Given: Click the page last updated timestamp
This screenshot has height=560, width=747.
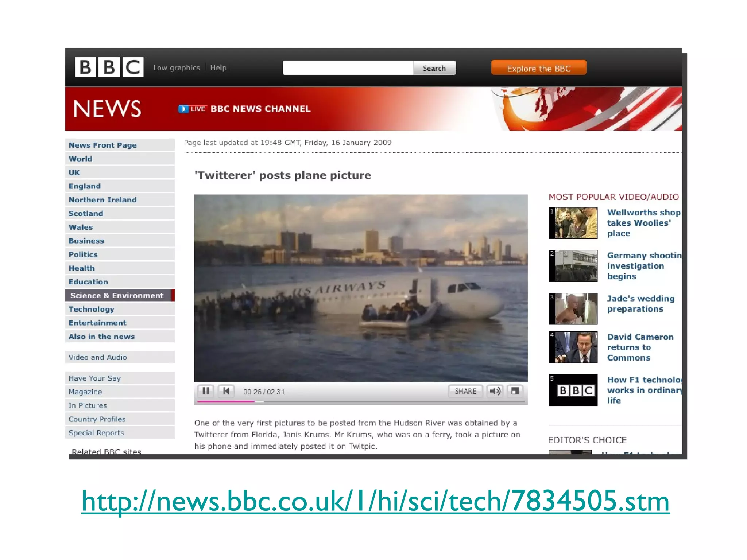Looking at the screenshot, I should 287,143.
